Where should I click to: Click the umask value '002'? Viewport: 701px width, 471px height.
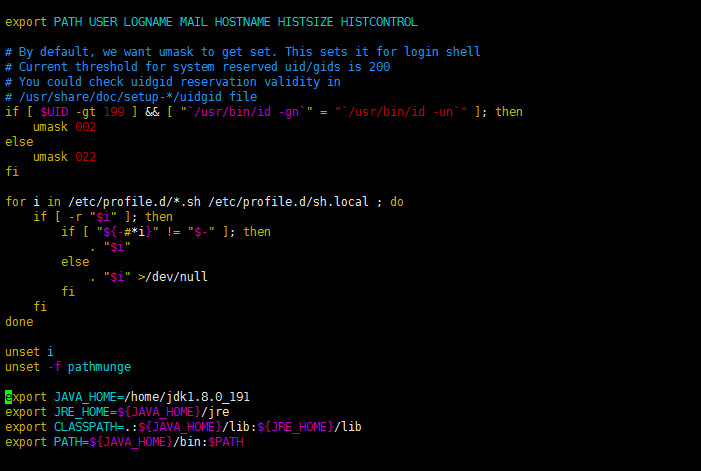point(85,127)
